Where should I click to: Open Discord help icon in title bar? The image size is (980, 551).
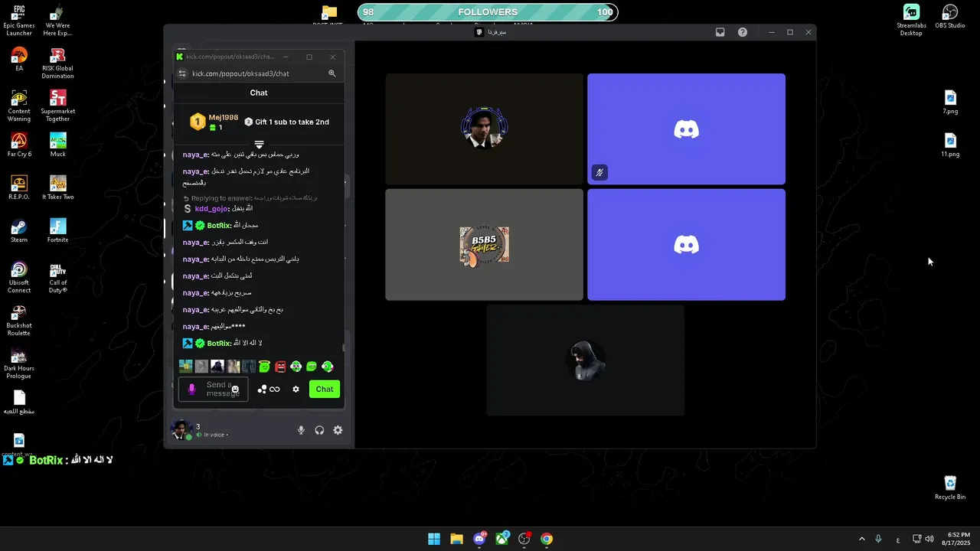tap(743, 32)
